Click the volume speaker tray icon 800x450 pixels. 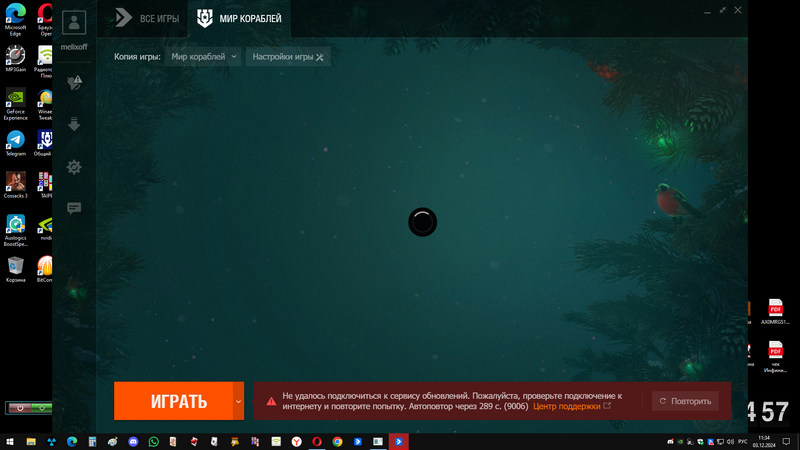pos(730,442)
